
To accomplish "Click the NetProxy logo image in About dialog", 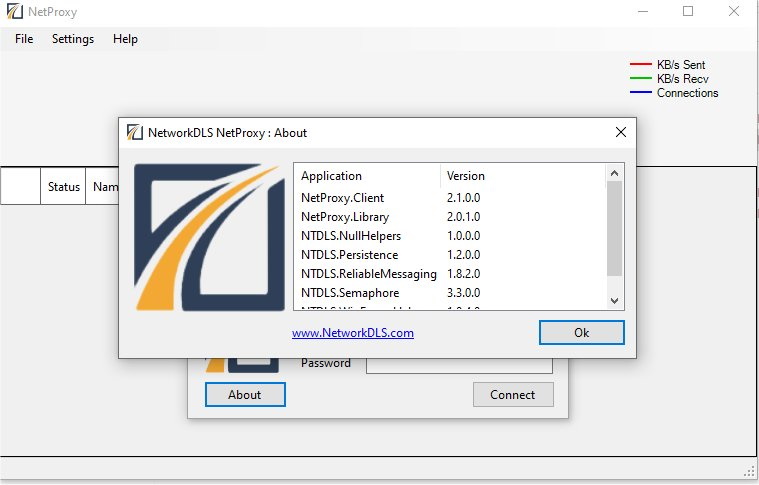I will coord(209,237).
